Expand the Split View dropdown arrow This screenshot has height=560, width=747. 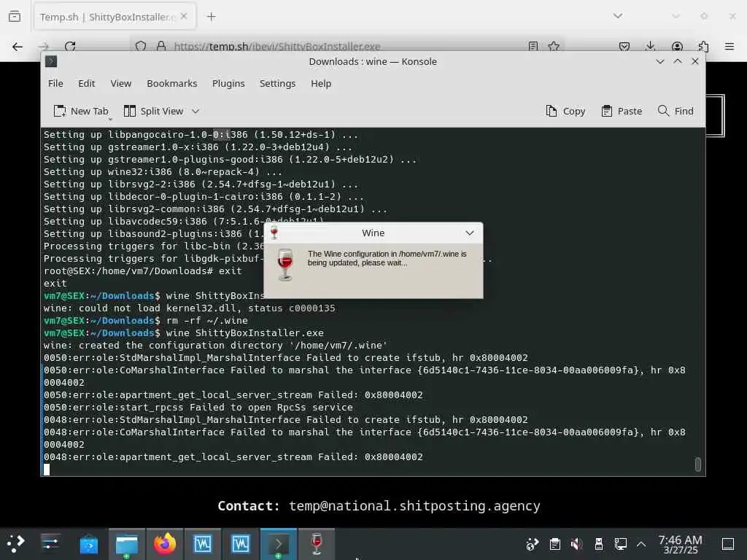tap(196, 111)
